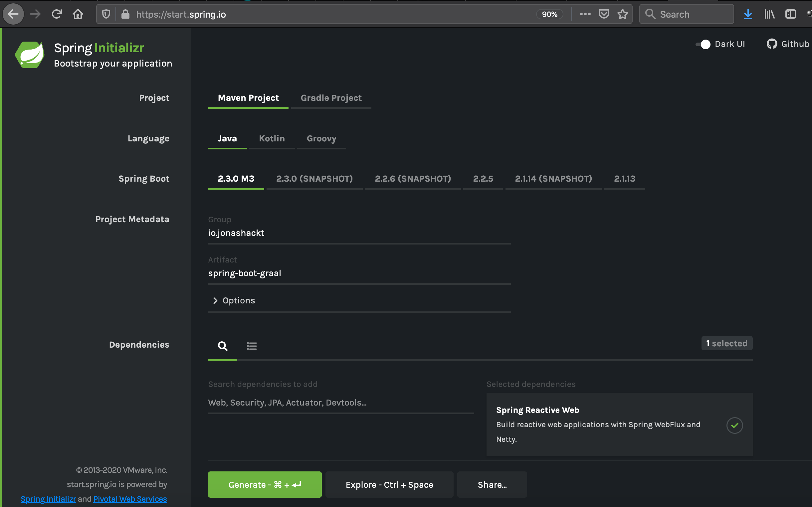This screenshot has height=507, width=812.
Task: Open the dependency search view icon
Action: tap(222, 346)
